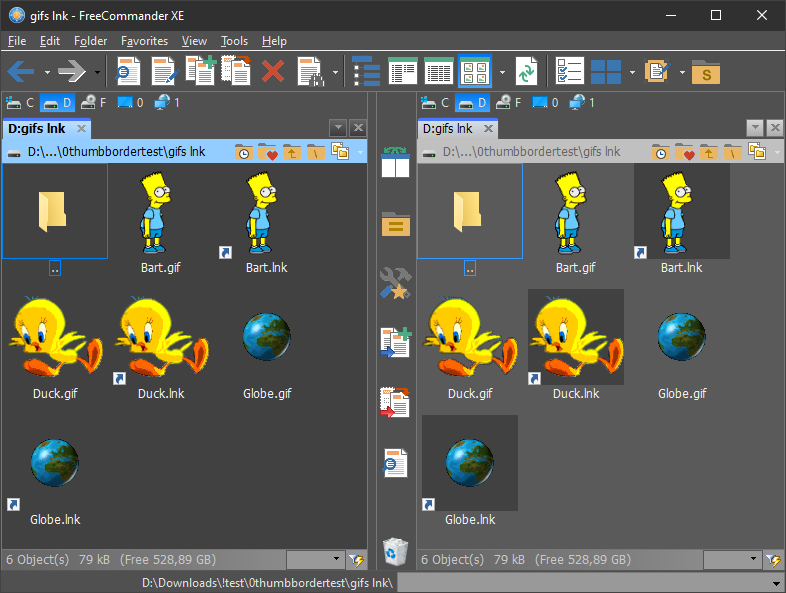This screenshot has width=786, height=593.
Task: Click left panel copy path folders icon
Action: 340,151
